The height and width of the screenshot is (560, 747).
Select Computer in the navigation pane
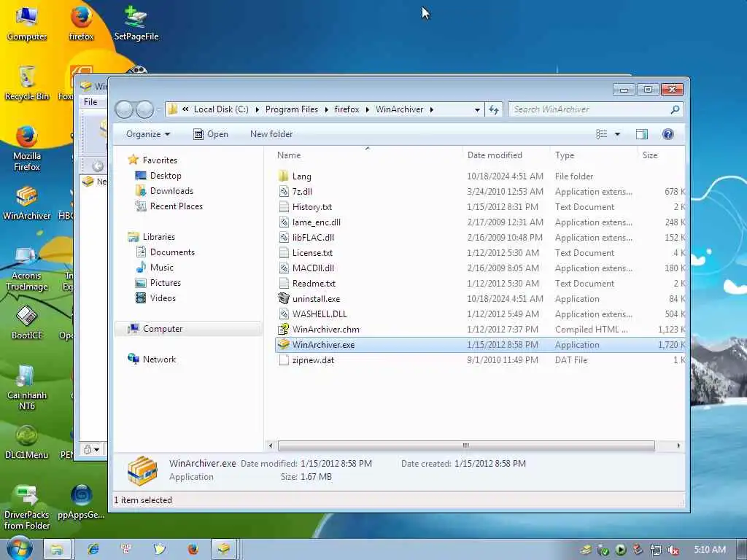(x=163, y=329)
